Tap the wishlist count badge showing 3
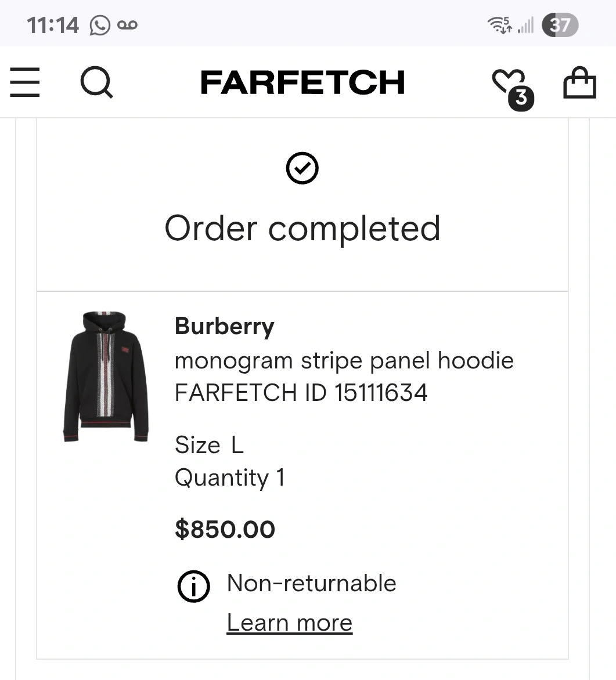This screenshot has height=680, width=616. [521, 99]
